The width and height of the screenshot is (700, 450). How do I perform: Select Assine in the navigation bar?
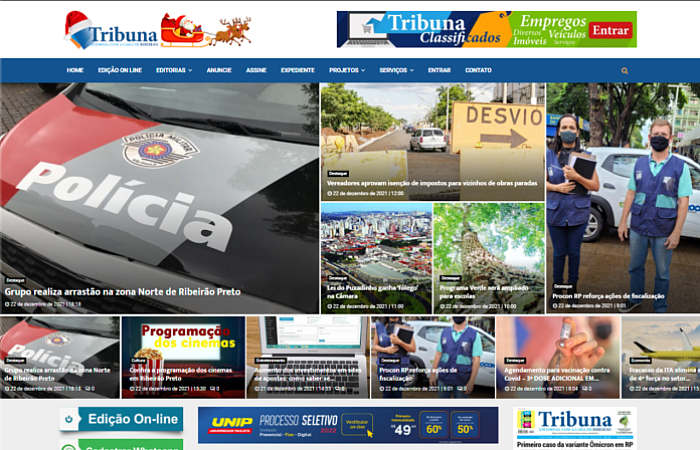pos(256,71)
